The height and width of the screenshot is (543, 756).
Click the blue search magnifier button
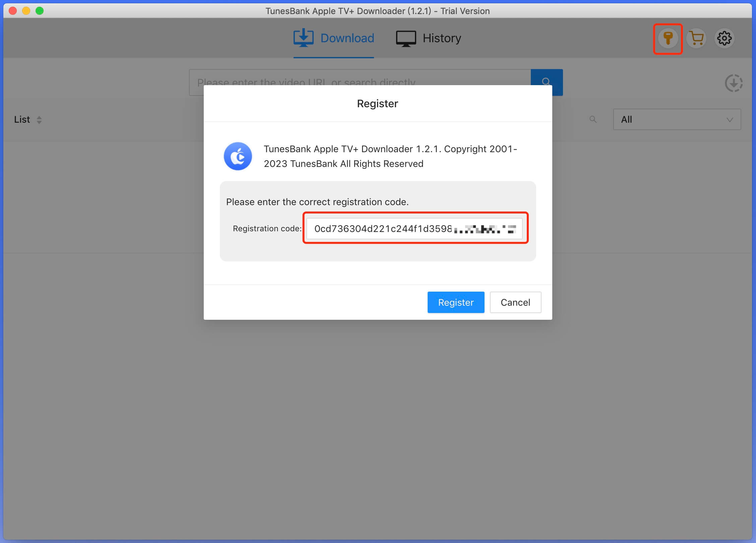pos(547,82)
